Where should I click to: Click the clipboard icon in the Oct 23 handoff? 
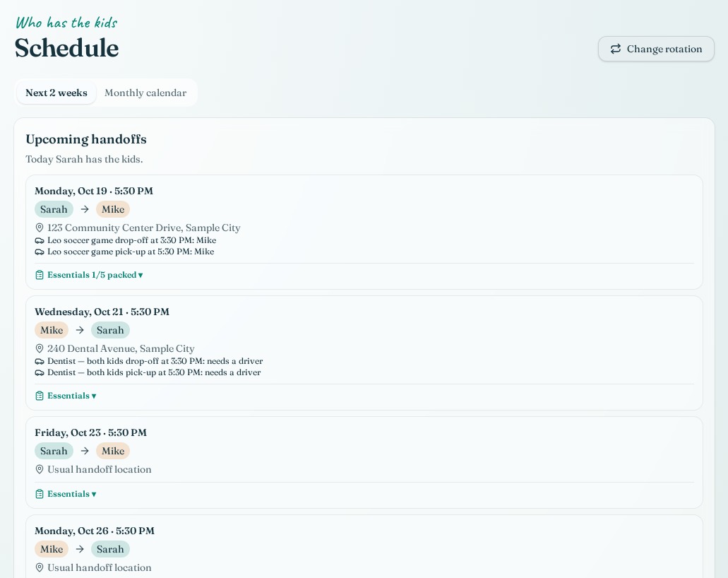tap(40, 494)
